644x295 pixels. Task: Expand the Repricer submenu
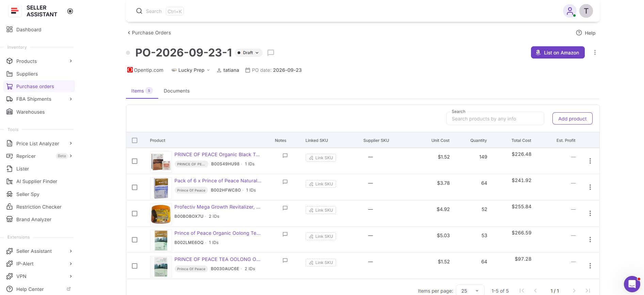pos(71,156)
